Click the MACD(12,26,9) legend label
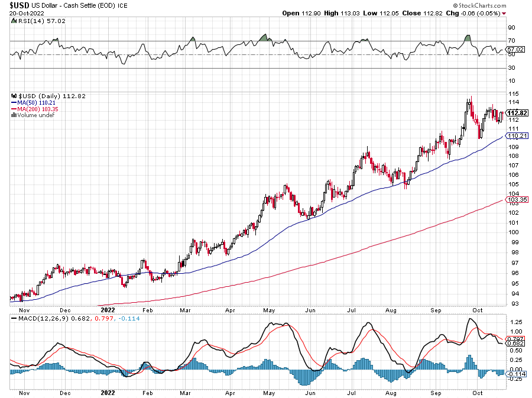The height and width of the screenshot is (398, 532). tap(44, 319)
